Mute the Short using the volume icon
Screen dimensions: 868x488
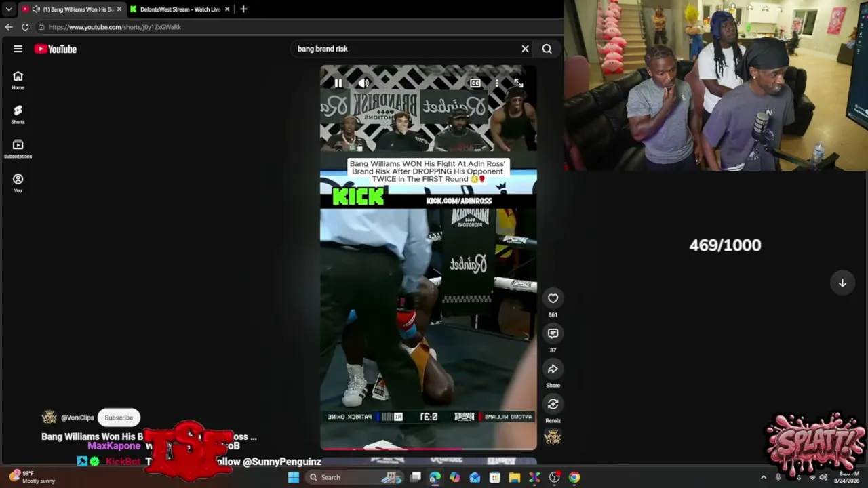(363, 83)
